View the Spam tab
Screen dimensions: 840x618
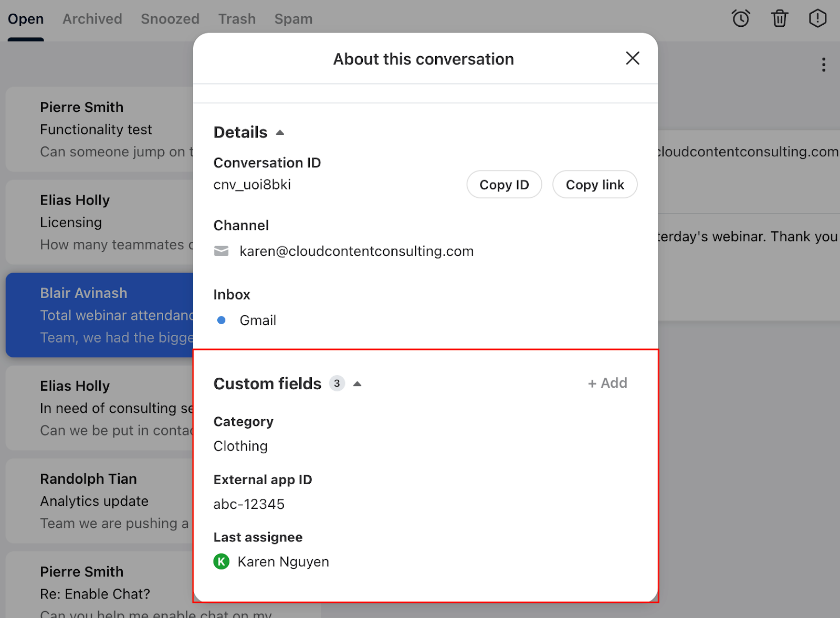pos(293,19)
